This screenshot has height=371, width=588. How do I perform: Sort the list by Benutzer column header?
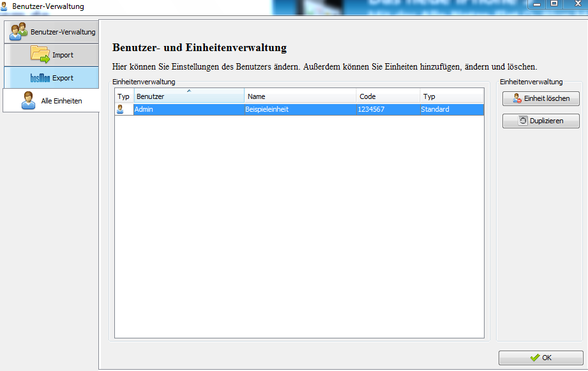(x=188, y=96)
